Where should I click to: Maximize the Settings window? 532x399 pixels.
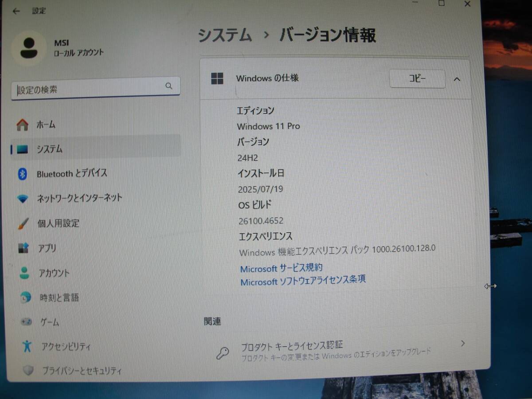tap(441, 4)
